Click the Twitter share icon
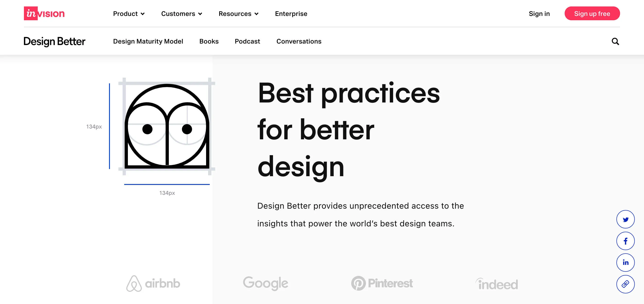644x304 pixels. click(626, 219)
